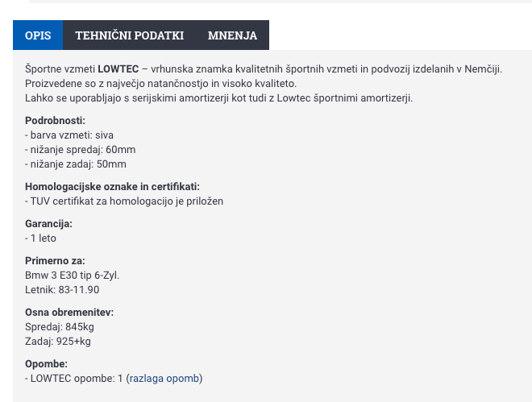Click the 'nižanje spredaj: 60mm' line

(80, 150)
